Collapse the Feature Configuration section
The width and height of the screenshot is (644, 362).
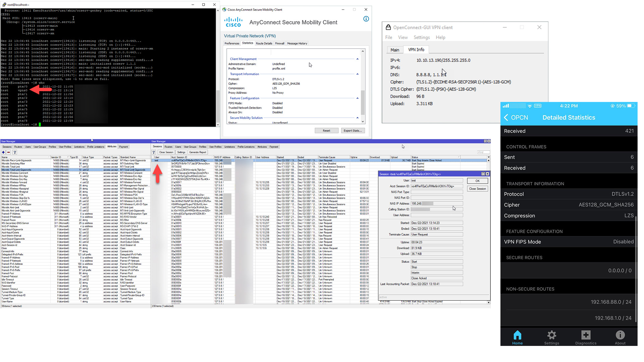357,98
